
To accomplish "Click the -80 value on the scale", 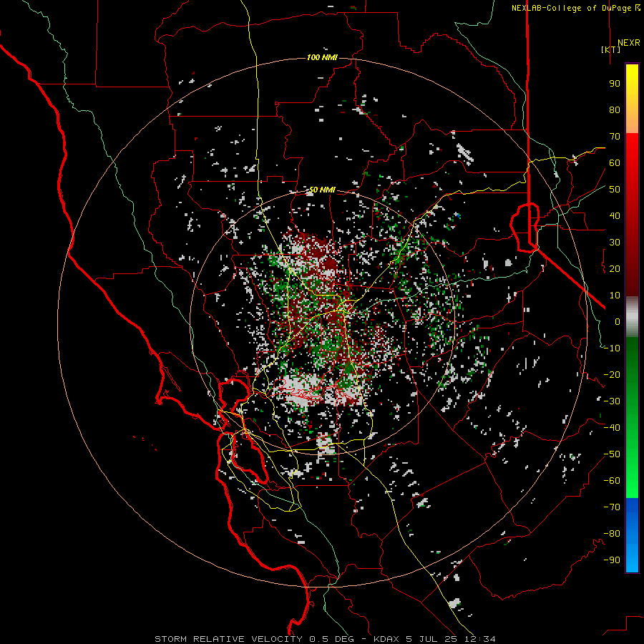I will [612, 534].
